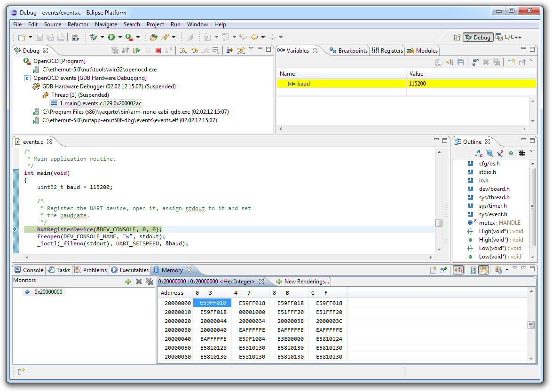Click the Step Into icon

point(183,51)
